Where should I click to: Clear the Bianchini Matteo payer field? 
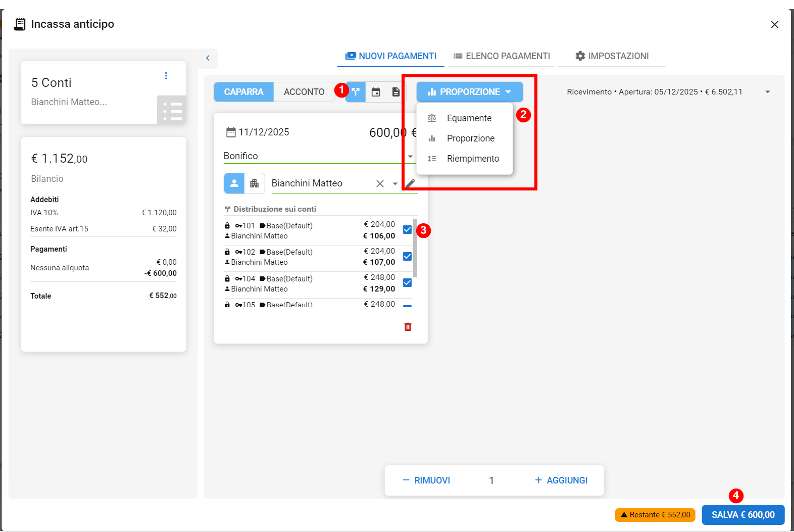pos(380,184)
